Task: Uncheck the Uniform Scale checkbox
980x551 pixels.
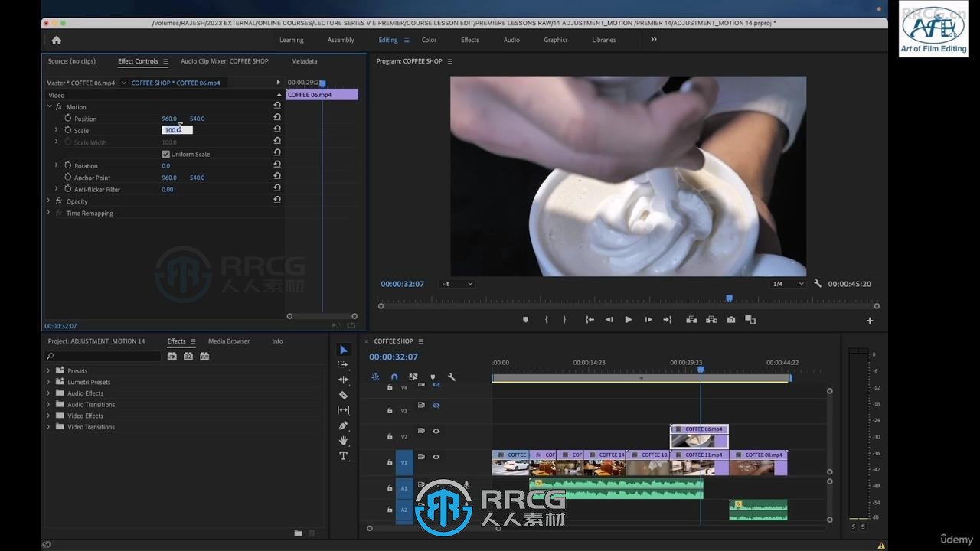Action: 165,154
